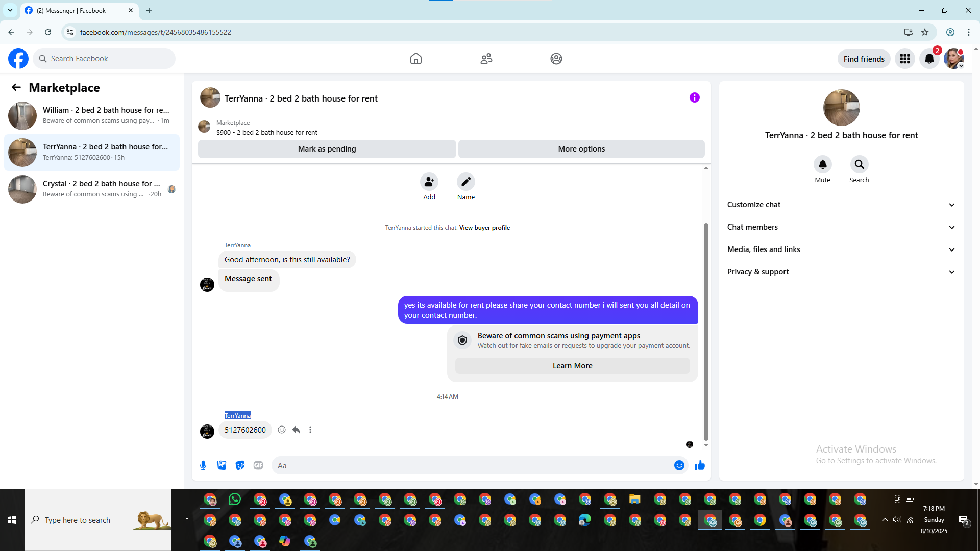The image size is (980, 551).
Task: Expand Media, files and links section
Action: (841, 249)
